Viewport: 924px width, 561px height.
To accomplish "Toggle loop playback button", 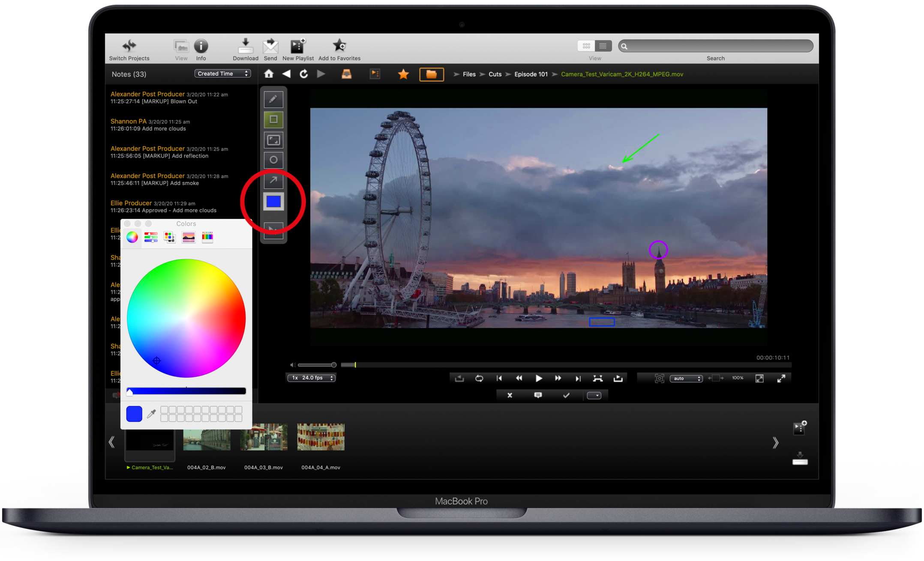I will click(x=479, y=378).
